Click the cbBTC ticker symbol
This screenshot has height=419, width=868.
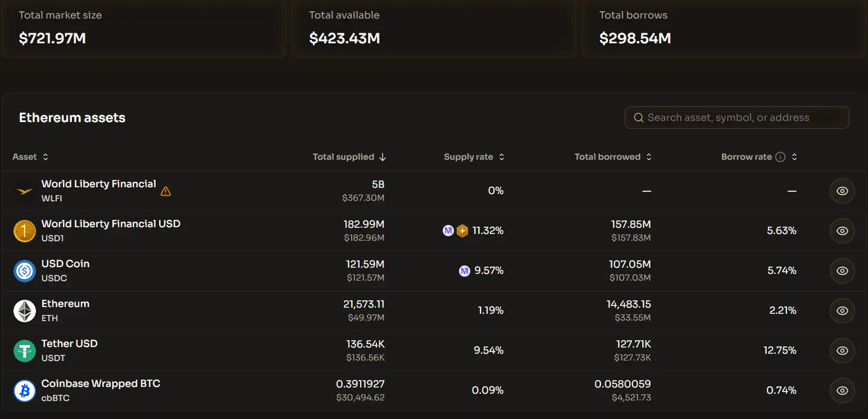pyautogui.click(x=56, y=398)
